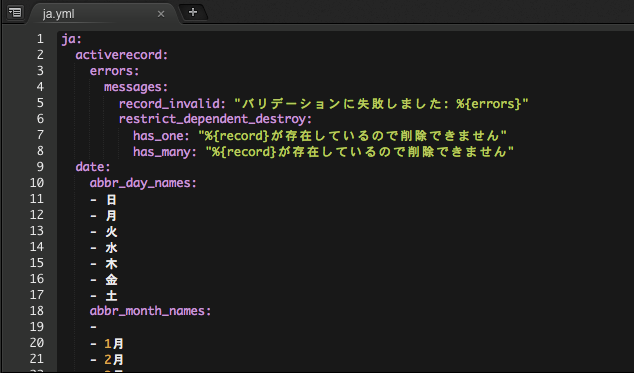Click the 2月 entry on line 21
Viewport: 634px width, 373px height.
pos(114,360)
